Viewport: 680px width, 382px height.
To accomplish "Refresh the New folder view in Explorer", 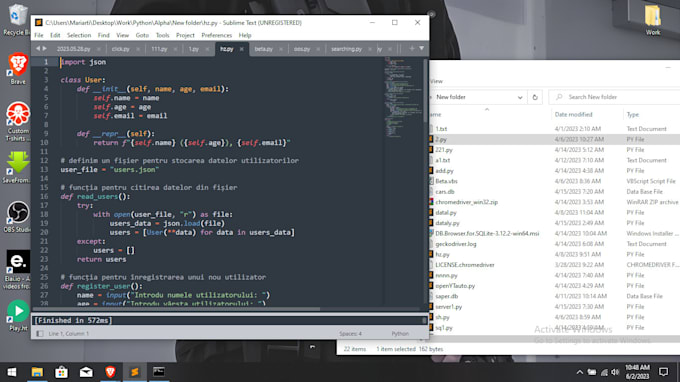I will (x=535, y=97).
